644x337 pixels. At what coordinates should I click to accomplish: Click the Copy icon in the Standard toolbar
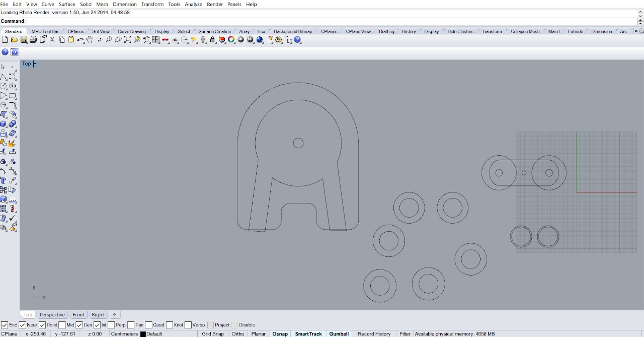pos(62,40)
